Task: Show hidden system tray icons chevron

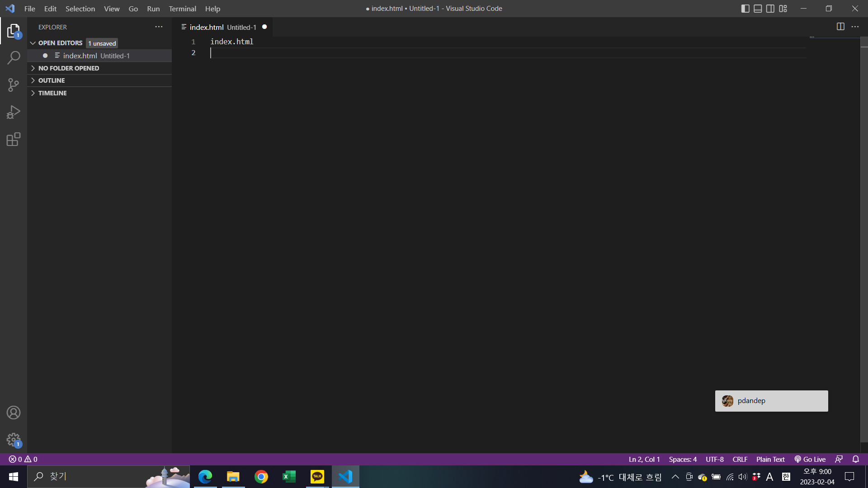Action: click(675, 477)
